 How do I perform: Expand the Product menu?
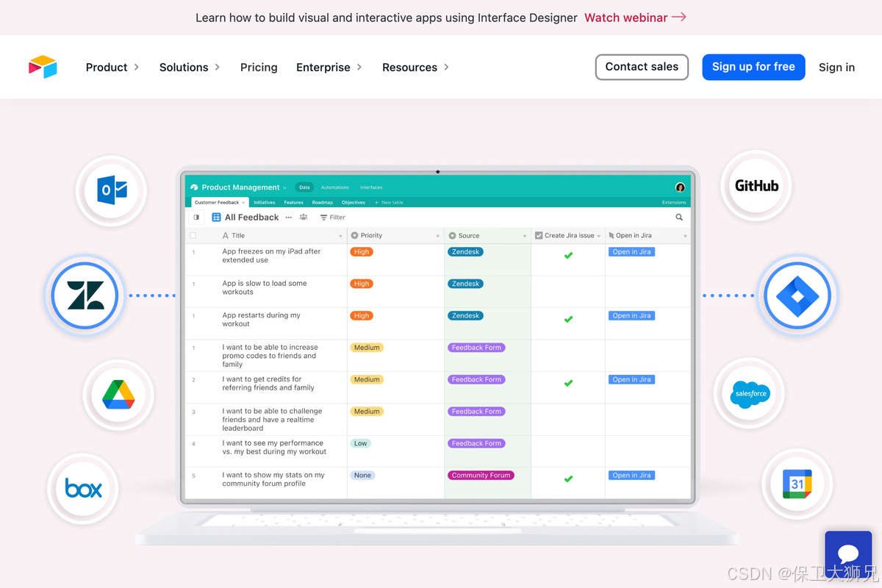(112, 67)
